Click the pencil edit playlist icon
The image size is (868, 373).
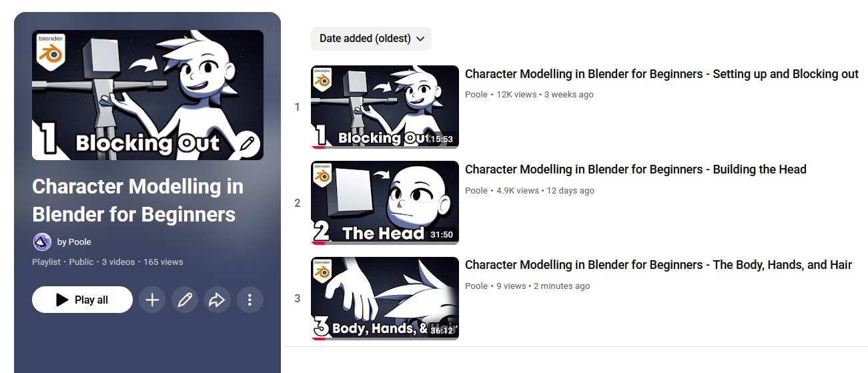[x=185, y=300]
